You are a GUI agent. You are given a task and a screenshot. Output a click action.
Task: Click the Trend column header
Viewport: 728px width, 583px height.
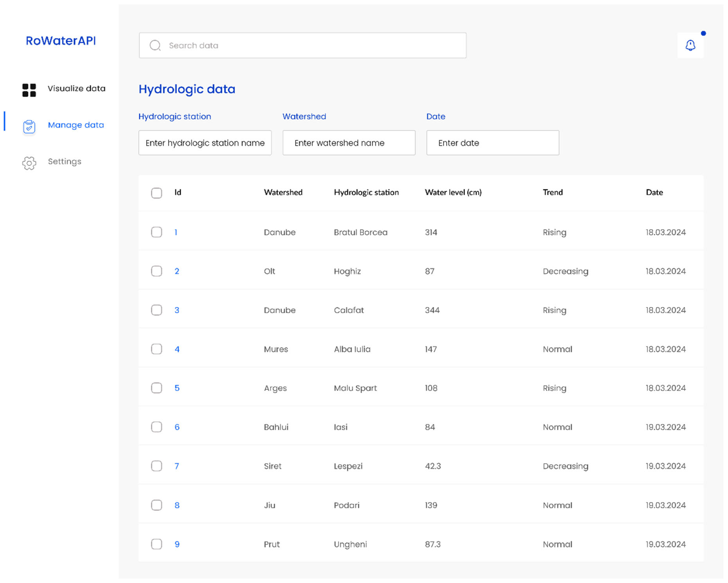click(553, 192)
